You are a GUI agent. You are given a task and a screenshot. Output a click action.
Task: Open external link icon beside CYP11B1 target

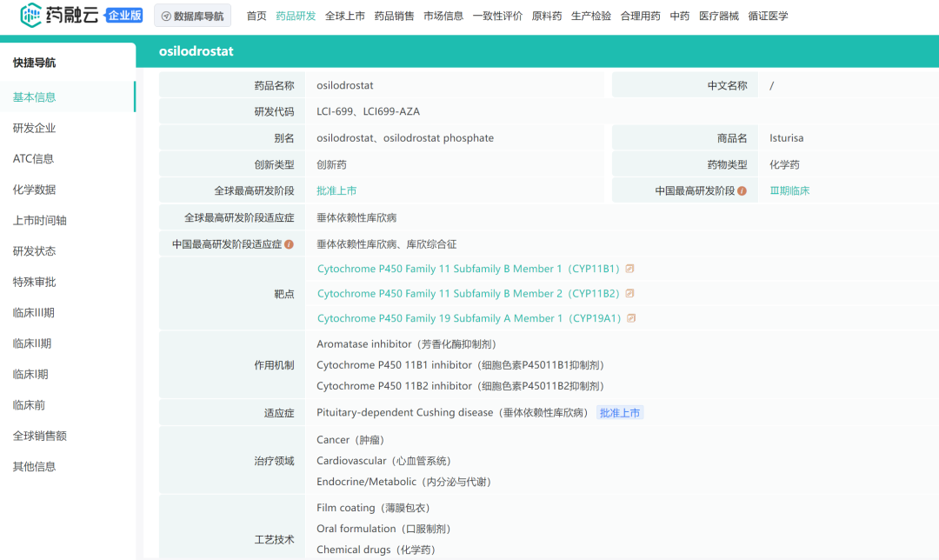pos(630,269)
